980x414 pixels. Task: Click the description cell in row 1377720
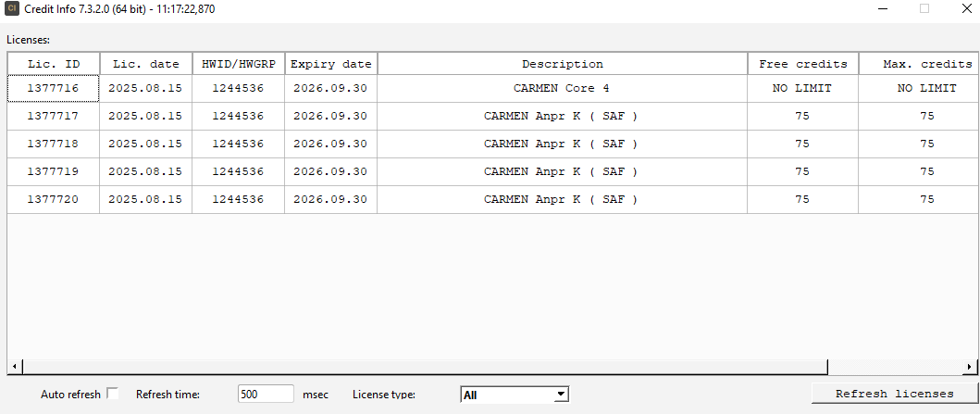[x=563, y=199]
